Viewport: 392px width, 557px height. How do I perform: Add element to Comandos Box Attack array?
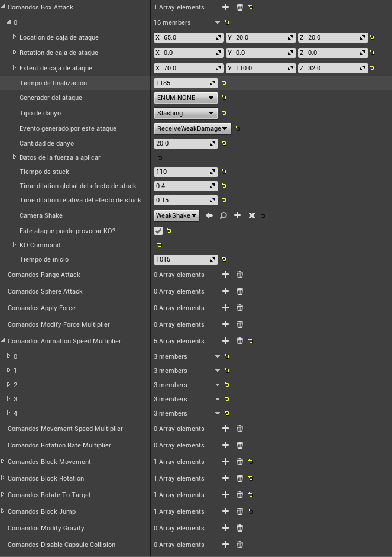(x=225, y=7)
